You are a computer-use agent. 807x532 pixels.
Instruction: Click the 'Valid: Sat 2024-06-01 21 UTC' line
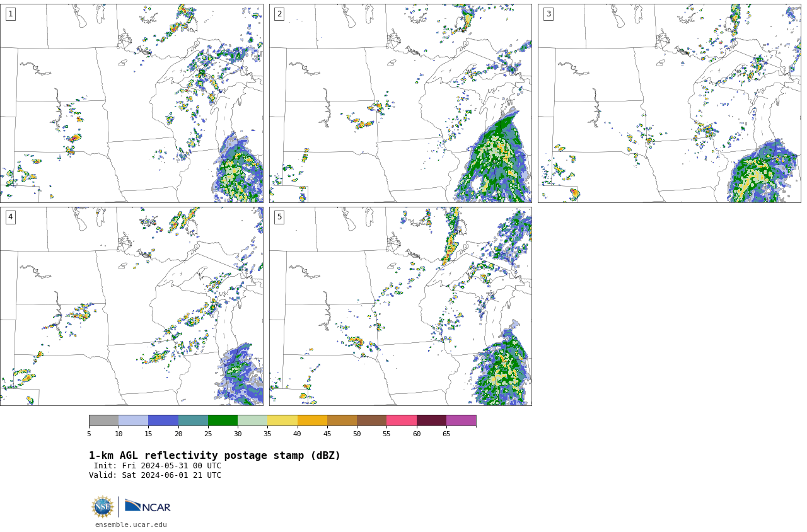coord(155,475)
